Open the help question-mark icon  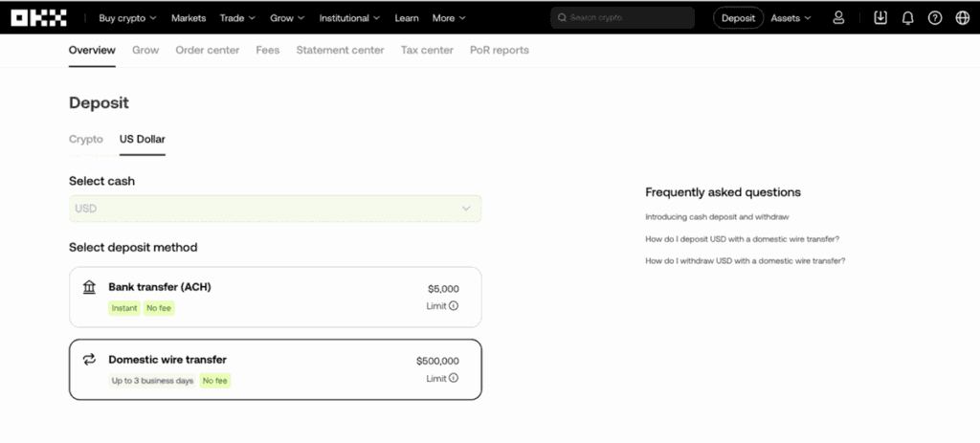point(935,18)
